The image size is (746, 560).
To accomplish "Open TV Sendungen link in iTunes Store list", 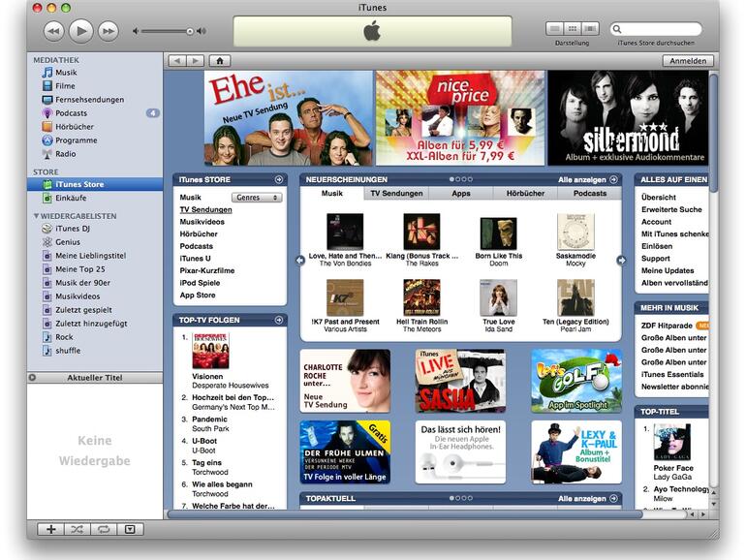I will click(205, 209).
